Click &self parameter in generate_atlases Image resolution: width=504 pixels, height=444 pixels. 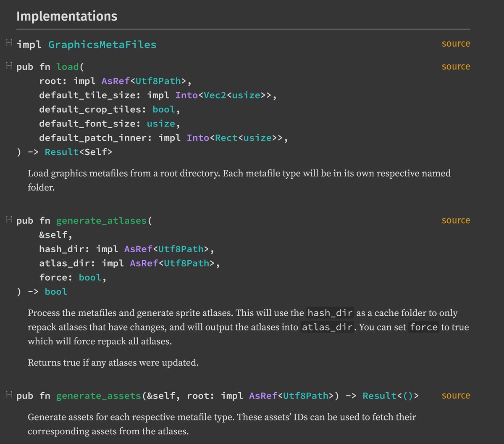coord(53,235)
